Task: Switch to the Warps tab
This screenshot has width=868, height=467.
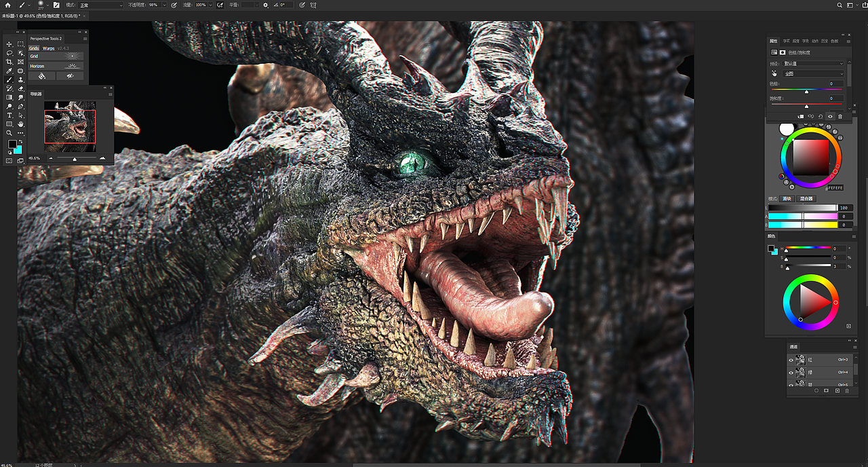Action: click(x=49, y=48)
